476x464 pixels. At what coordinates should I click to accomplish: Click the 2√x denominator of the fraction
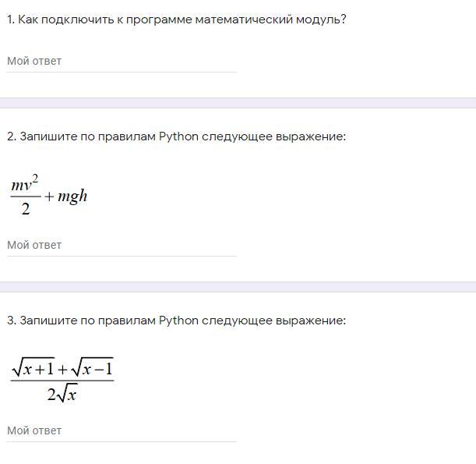pyautogui.click(x=62, y=395)
